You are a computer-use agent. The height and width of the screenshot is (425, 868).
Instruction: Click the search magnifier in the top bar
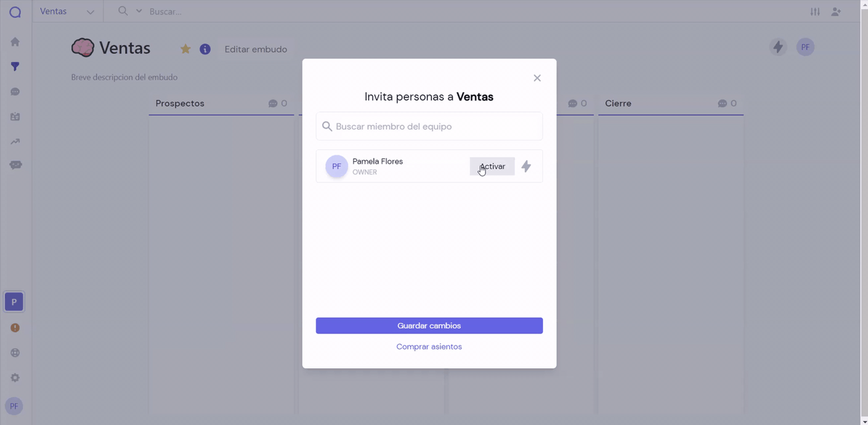tap(123, 11)
